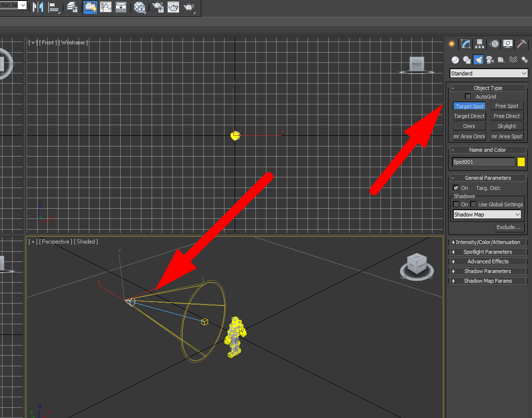The image size is (532, 418).
Task: Open the Standard light type dropdown
Action: [489, 73]
